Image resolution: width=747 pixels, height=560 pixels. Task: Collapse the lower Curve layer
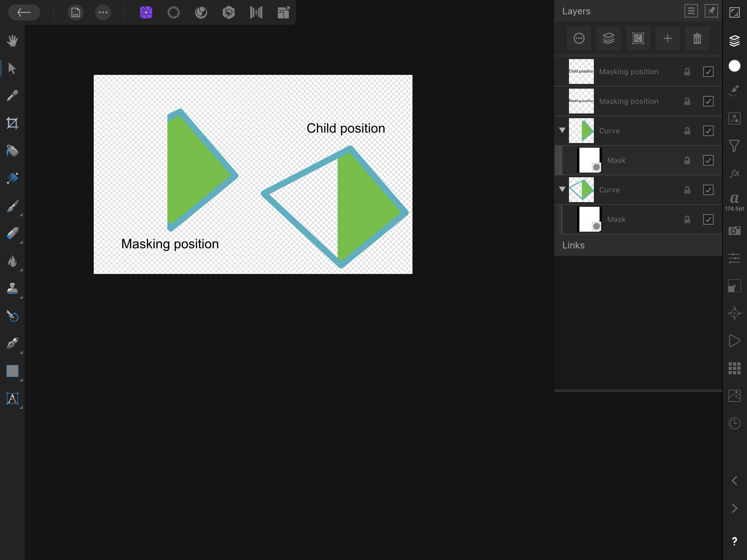pyautogui.click(x=562, y=189)
